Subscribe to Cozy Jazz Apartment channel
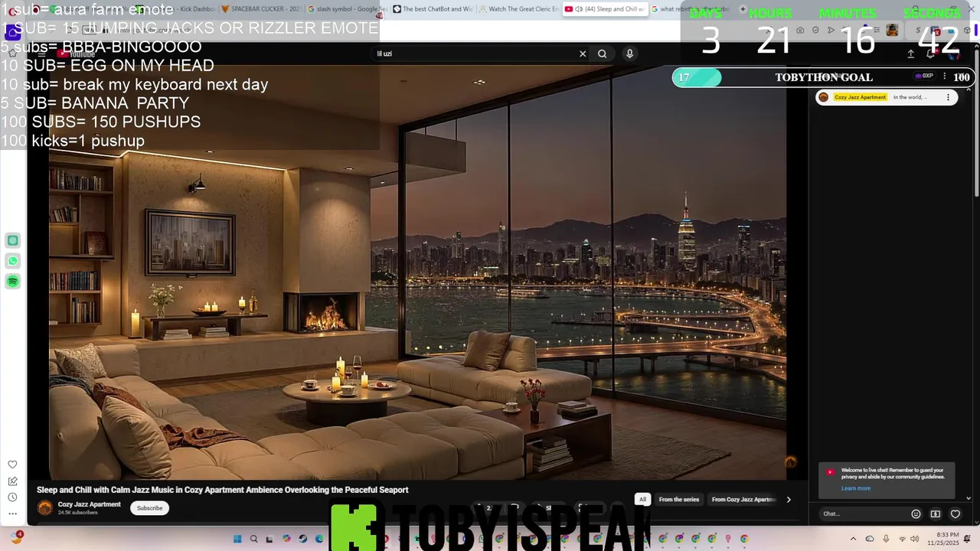 click(x=149, y=508)
